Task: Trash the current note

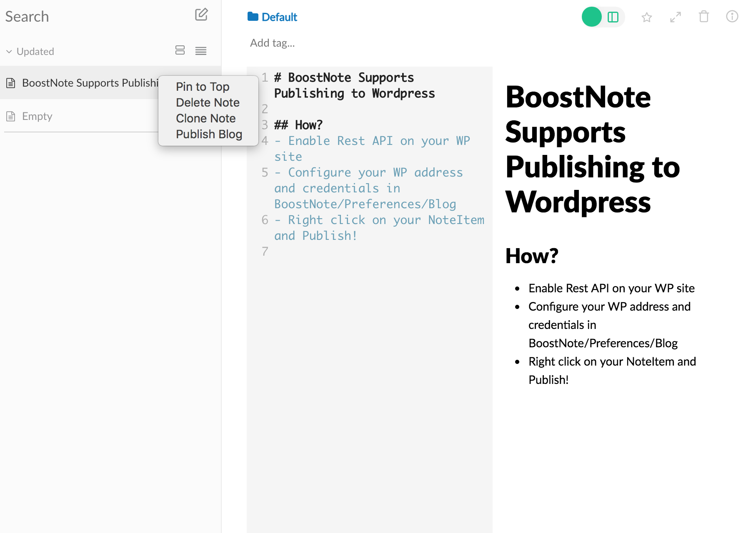Action: (704, 17)
